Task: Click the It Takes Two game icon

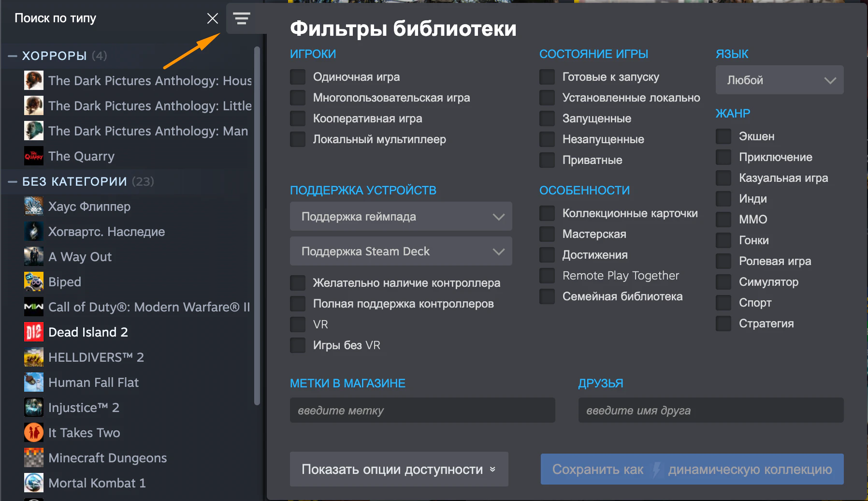Action: pos(34,432)
